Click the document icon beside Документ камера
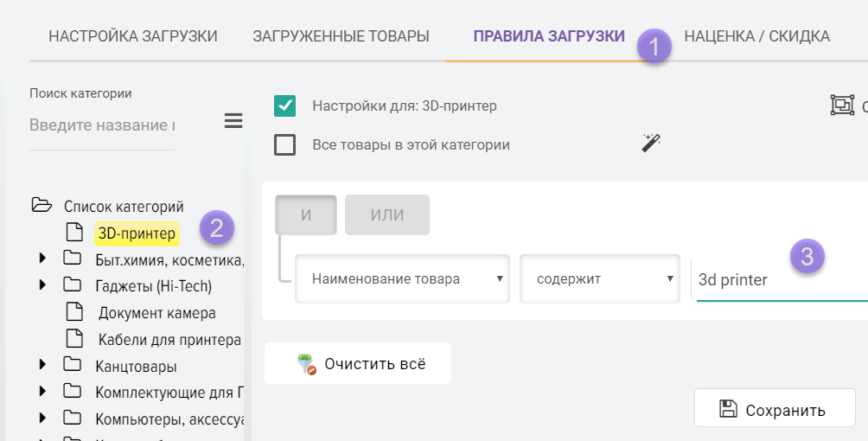Image resolution: width=868 pixels, height=441 pixels. click(74, 312)
